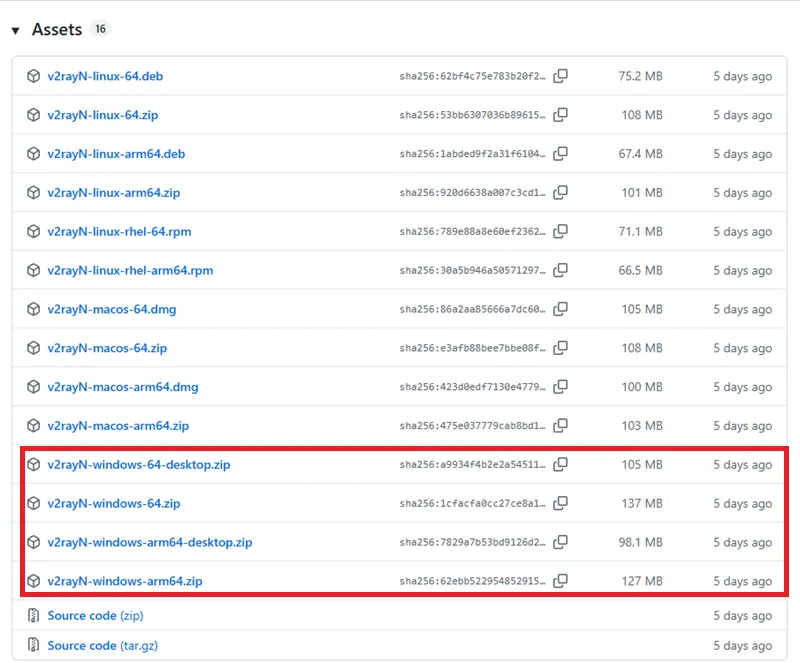Copy the checksum for v2rayN-linux-64.zip
The image size is (800, 663).
tap(561, 115)
